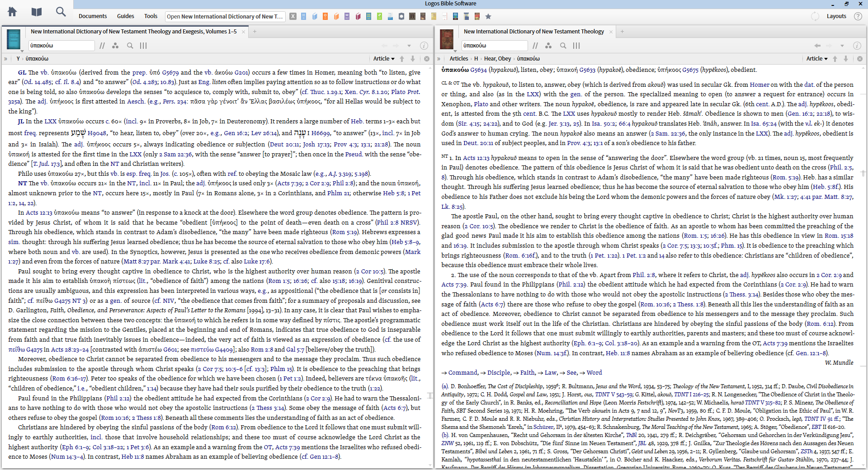Add new tab in left panel
The width and height of the screenshot is (868, 470).
[x=255, y=32]
